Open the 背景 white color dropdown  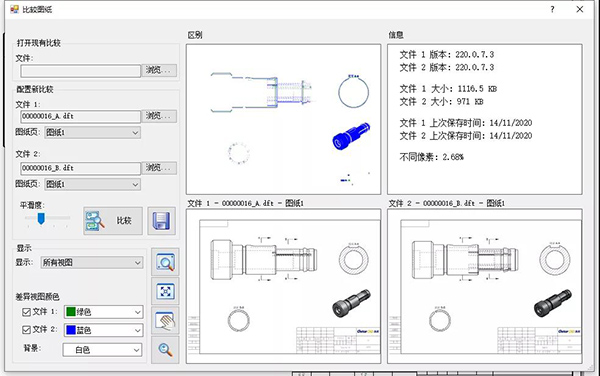(102, 350)
